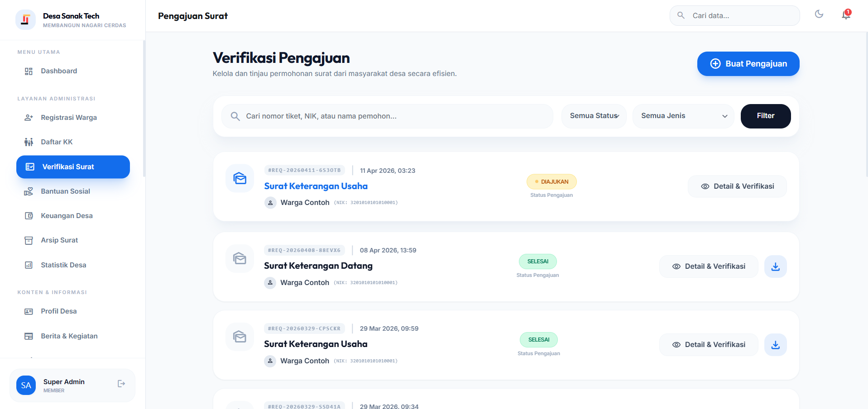Screen dimensions: 868x409
Task: Focus the ticket, NIK, or name search field
Action: tap(394, 116)
